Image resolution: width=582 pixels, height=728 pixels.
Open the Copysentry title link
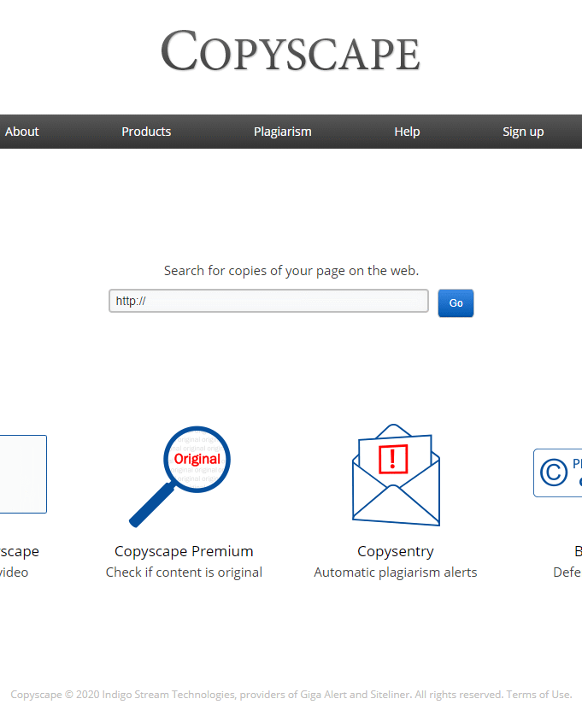[396, 551]
